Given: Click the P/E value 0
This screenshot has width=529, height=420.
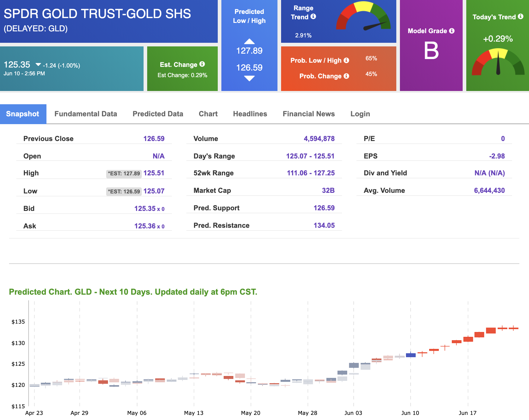Looking at the screenshot, I should (x=503, y=139).
